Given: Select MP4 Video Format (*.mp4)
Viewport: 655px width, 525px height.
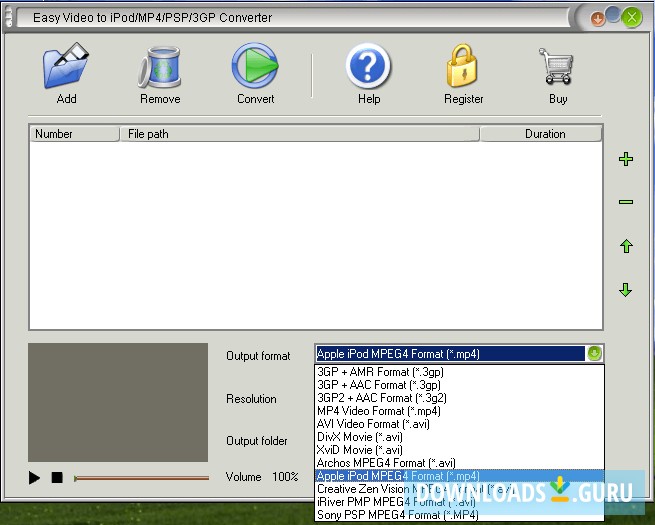Looking at the screenshot, I should click(459, 411).
